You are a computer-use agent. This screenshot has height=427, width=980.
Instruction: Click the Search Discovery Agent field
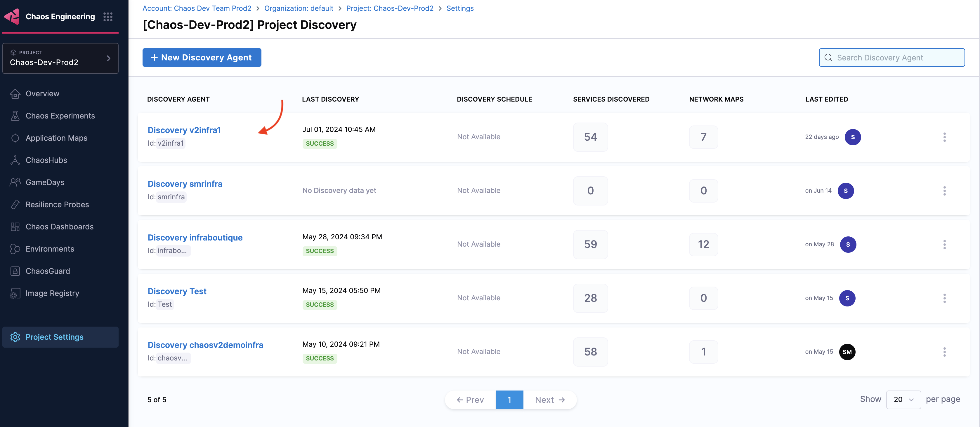click(892, 57)
